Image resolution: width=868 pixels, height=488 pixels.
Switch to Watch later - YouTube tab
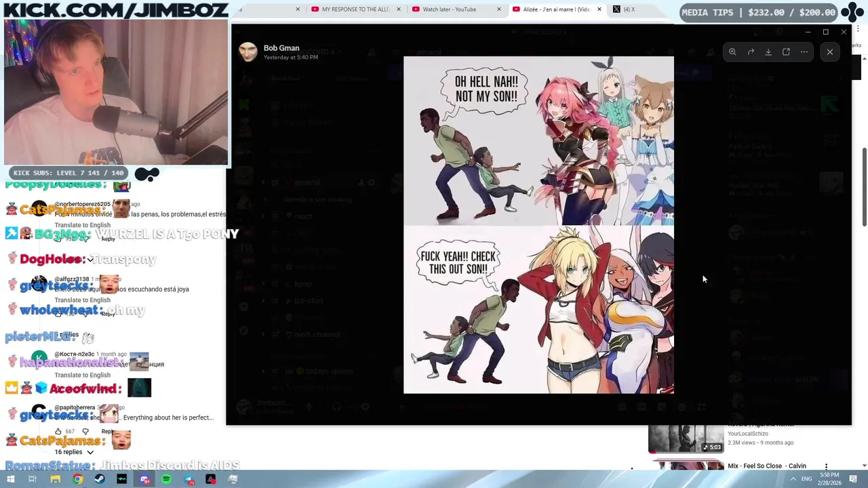[x=450, y=9]
